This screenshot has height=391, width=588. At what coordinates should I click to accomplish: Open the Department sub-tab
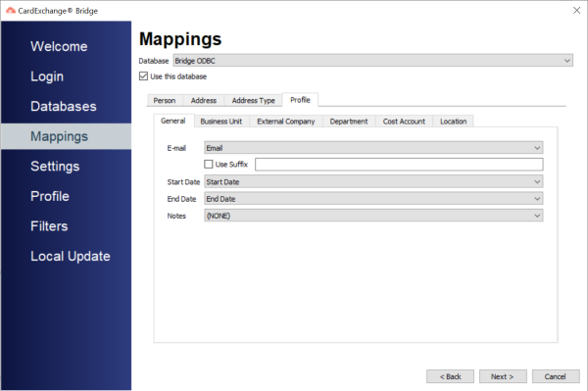pyautogui.click(x=349, y=122)
